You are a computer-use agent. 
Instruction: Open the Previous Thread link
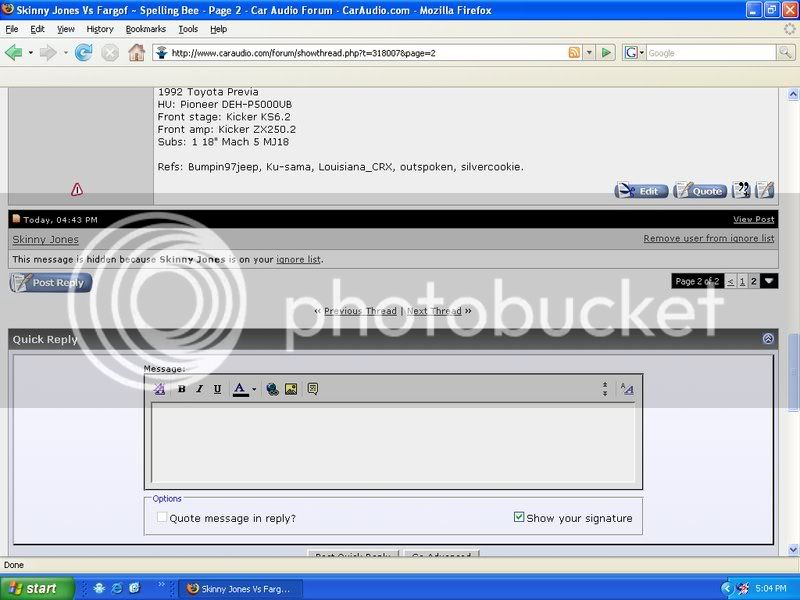pos(360,311)
